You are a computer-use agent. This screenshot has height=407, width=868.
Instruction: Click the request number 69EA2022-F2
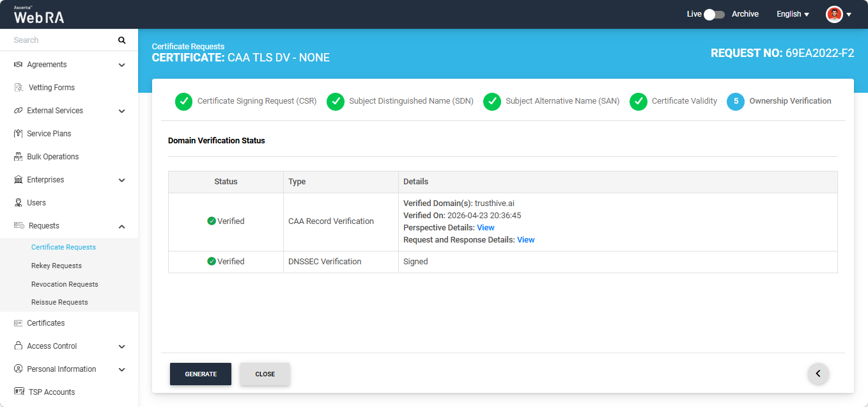tap(819, 53)
